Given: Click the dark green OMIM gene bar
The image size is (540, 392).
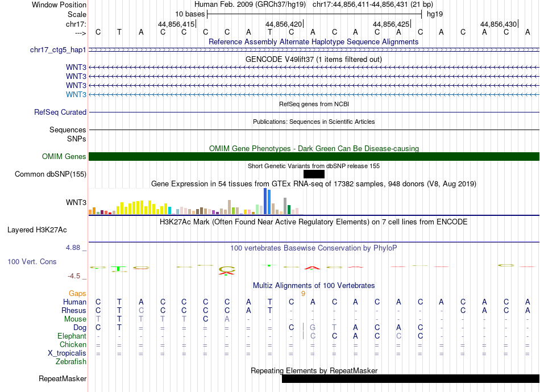Looking at the screenshot, I should tap(314, 157).
